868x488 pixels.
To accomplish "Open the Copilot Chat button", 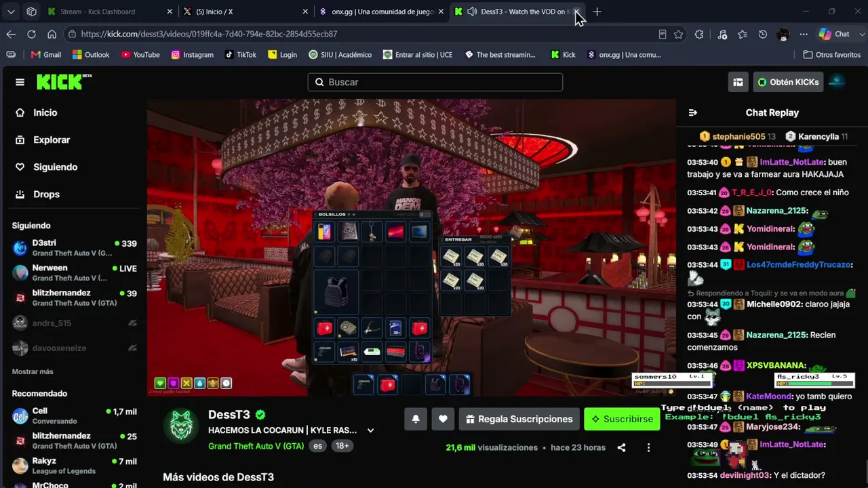I will point(833,34).
